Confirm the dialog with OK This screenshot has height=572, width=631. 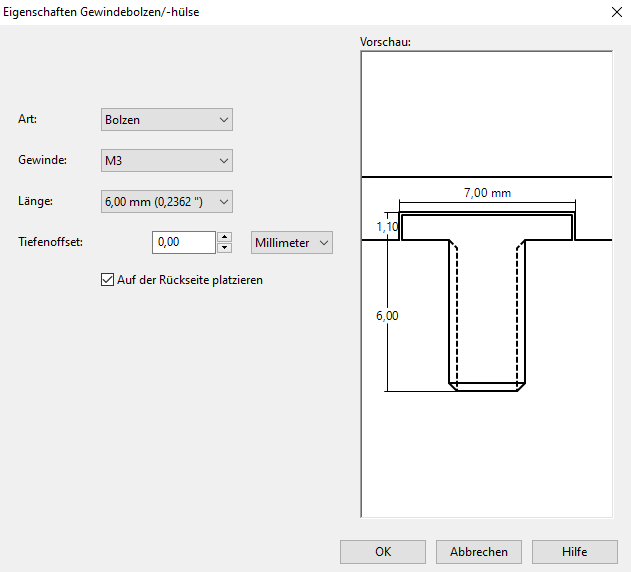383,552
